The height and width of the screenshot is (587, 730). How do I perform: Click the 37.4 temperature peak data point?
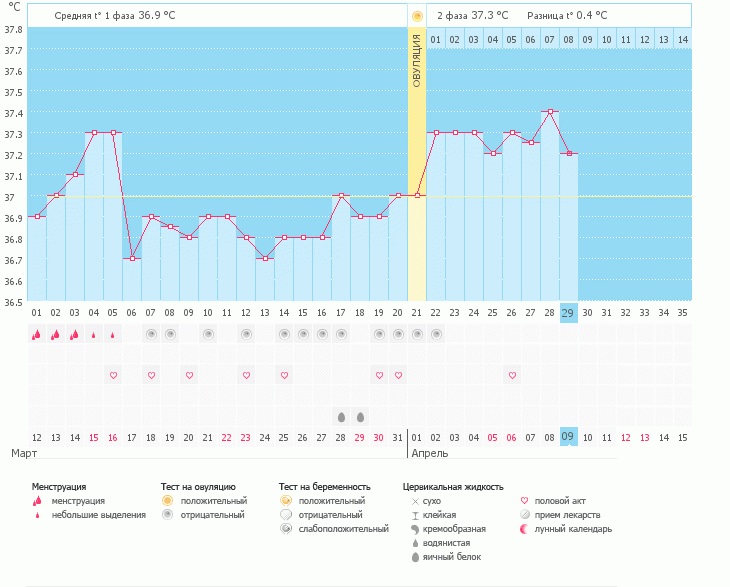(550, 112)
